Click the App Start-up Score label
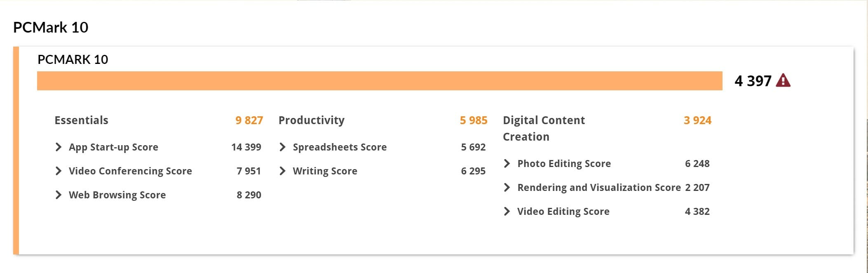This screenshot has height=273, width=868. 113,147
